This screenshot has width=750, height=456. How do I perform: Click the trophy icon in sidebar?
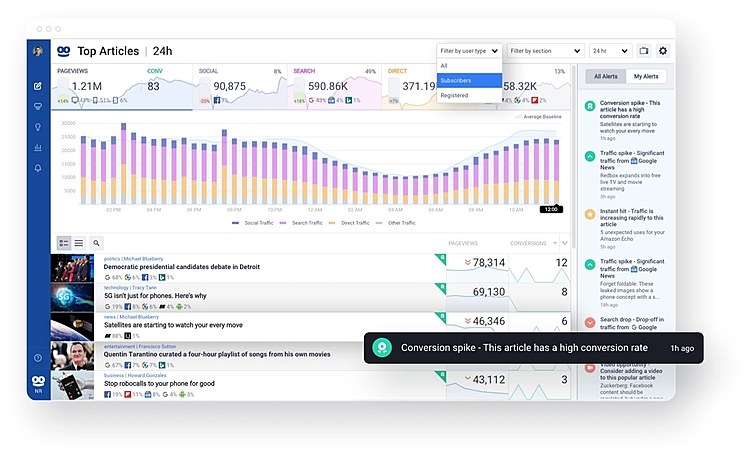click(x=38, y=106)
